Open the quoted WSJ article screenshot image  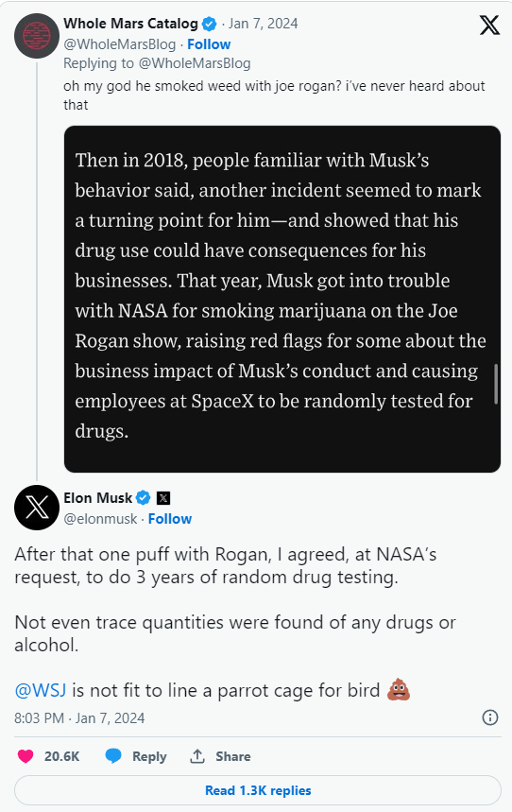point(282,299)
